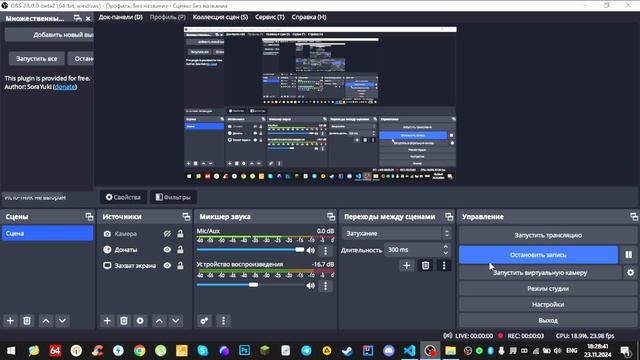The image size is (640, 360).
Task: Open source properties gear in Источники toolbar
Action: click(140, 321)
